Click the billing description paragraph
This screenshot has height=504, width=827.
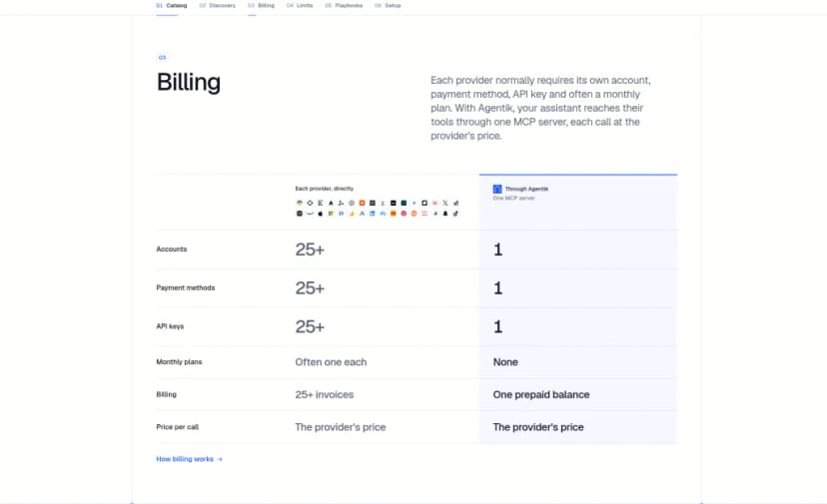tap(540, 108)
